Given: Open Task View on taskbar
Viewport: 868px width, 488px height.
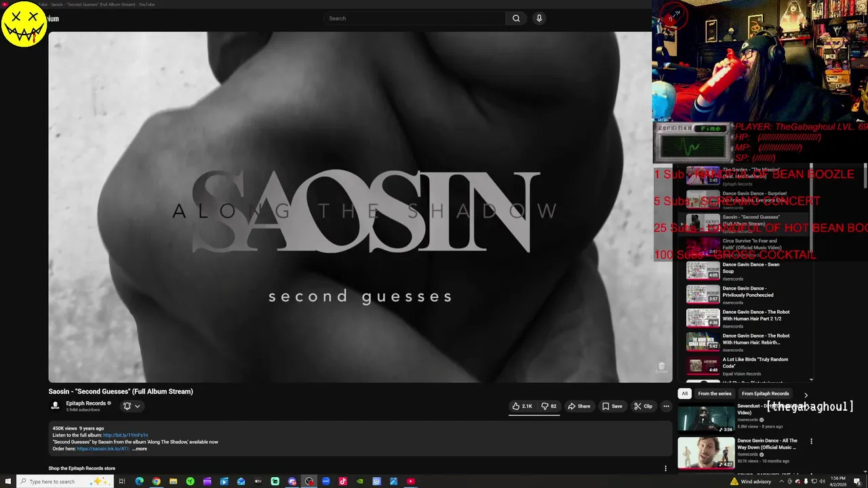Looking at the screenshot, I should click(x=122, y=481).
